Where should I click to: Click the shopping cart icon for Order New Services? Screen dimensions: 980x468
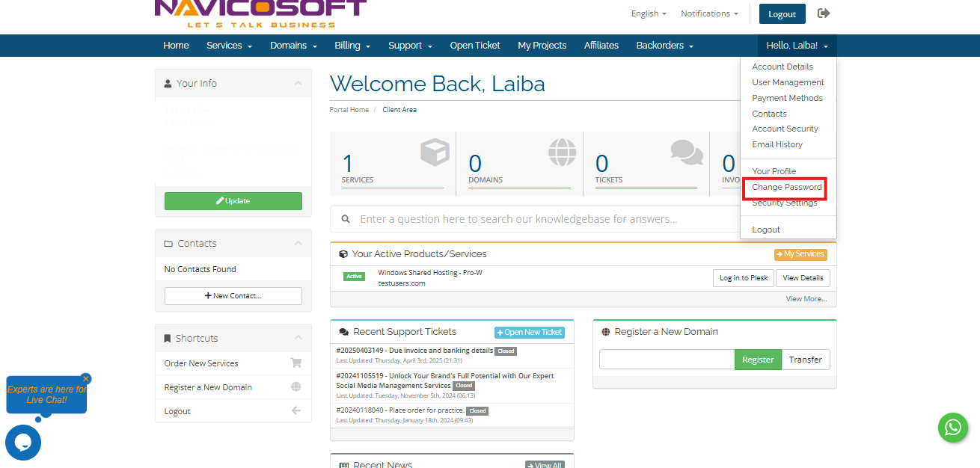295,363
